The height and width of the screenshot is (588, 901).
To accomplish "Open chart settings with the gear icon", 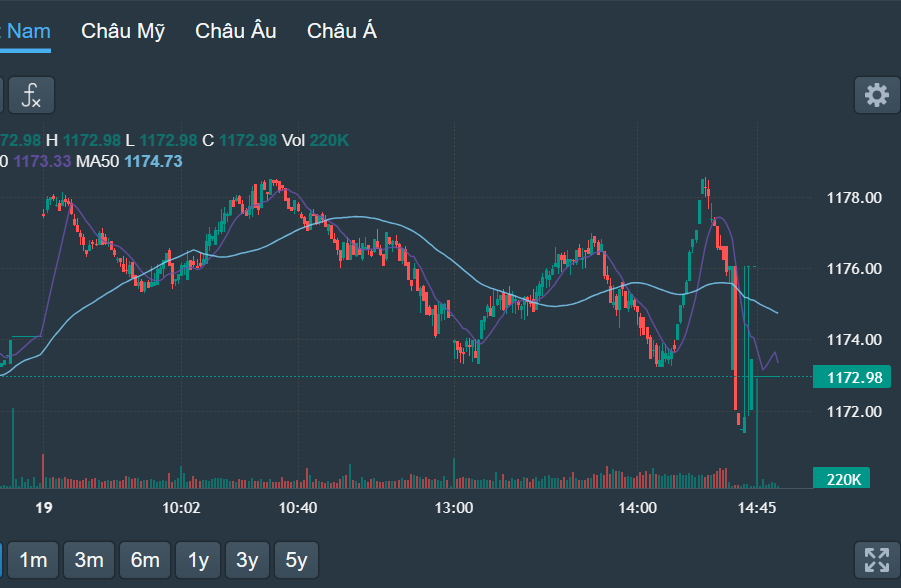I will click(x=876, y=95).
